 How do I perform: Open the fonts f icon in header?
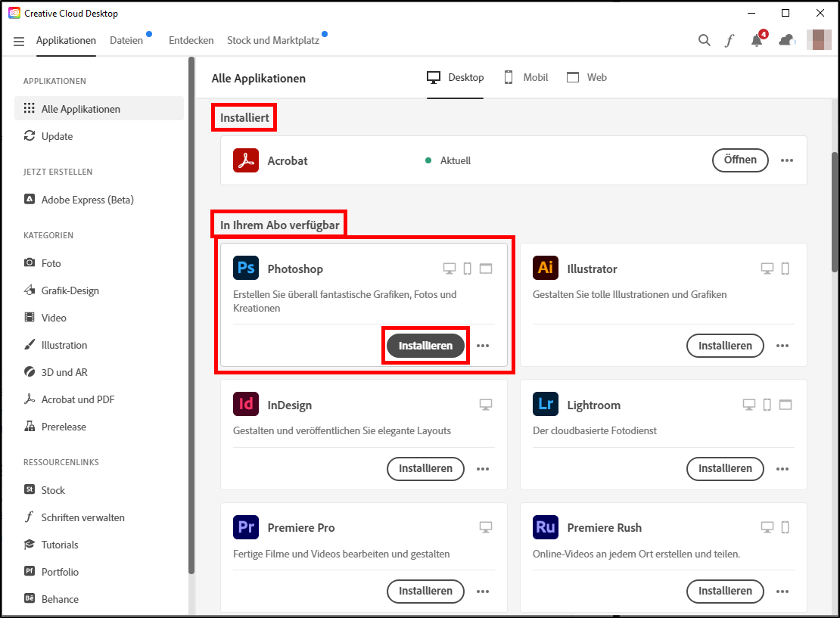tap(730, 41)
